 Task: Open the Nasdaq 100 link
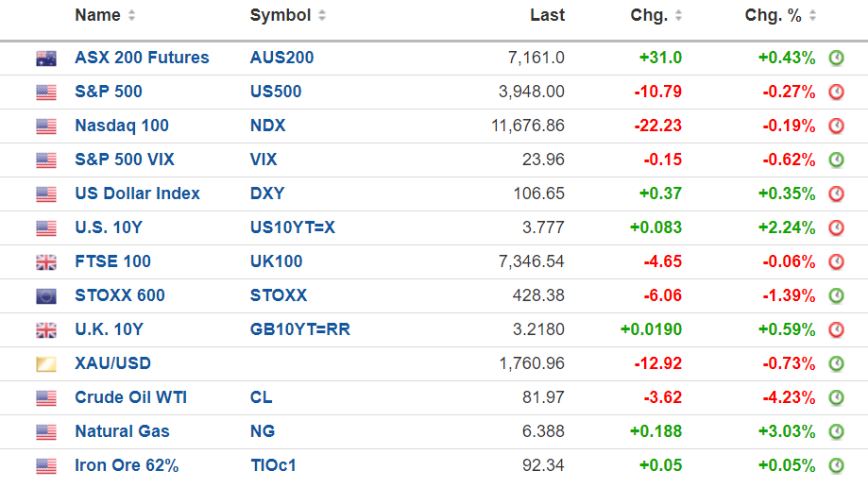pos(122,126)
